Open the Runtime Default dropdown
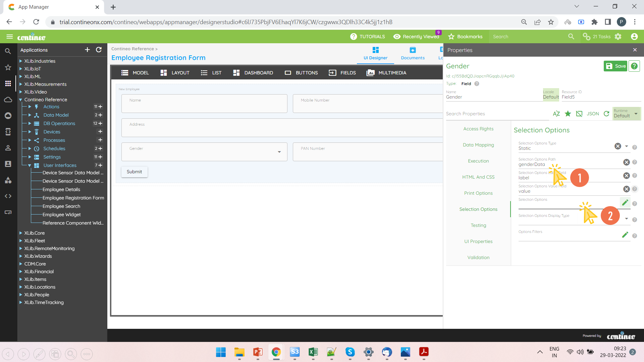The height and width of the screenshot is (362, 644). pos(626,114)
